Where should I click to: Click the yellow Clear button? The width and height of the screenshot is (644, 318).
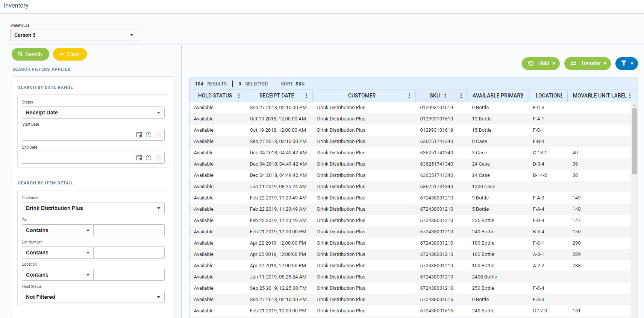pyautogui.click(x=70, y=54)
